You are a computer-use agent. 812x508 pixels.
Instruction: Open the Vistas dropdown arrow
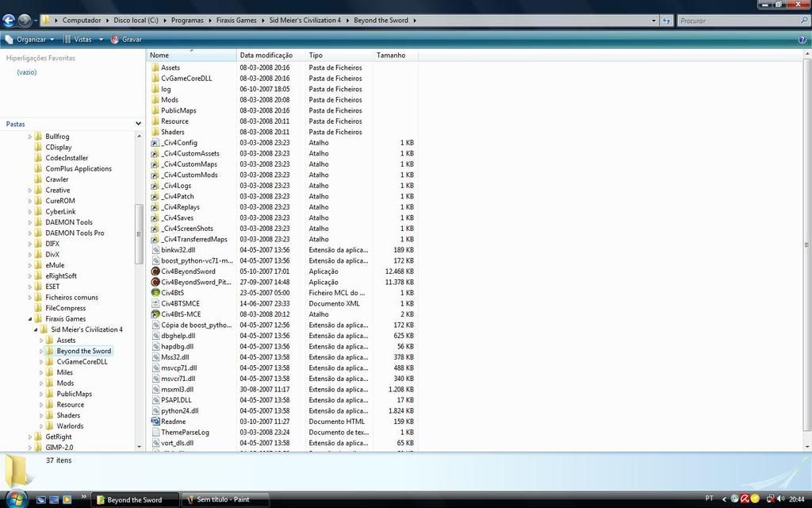pos(101,40)
